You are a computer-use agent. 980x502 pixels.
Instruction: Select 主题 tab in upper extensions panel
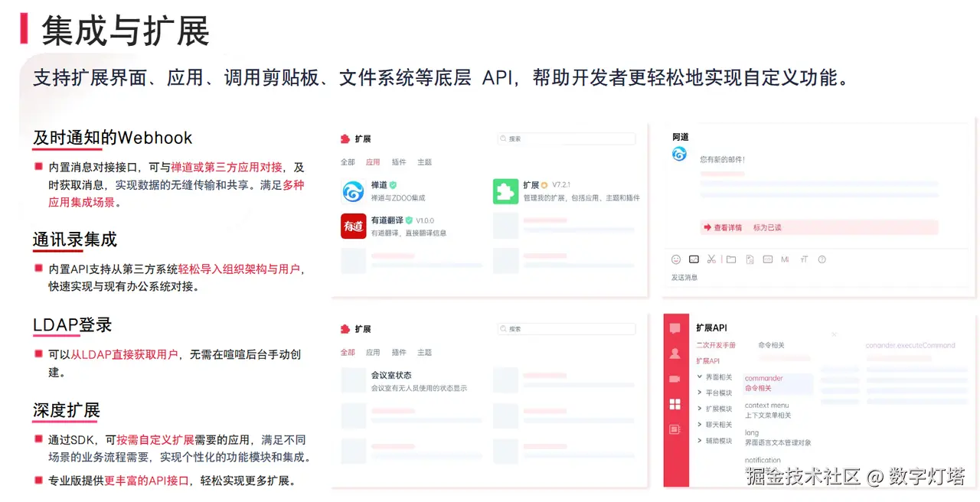coord(425,162)
